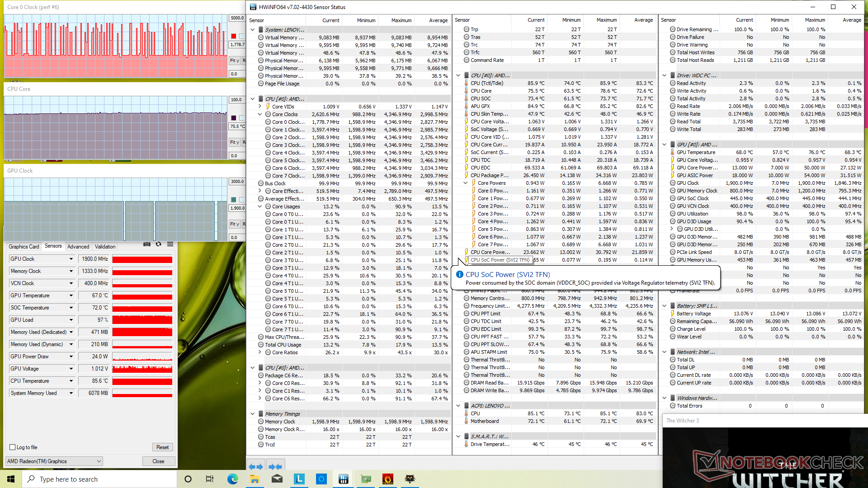Screen dimensions: 868x488
Task: Open Microsoft Edge from the taskbar
Action: 232,479
